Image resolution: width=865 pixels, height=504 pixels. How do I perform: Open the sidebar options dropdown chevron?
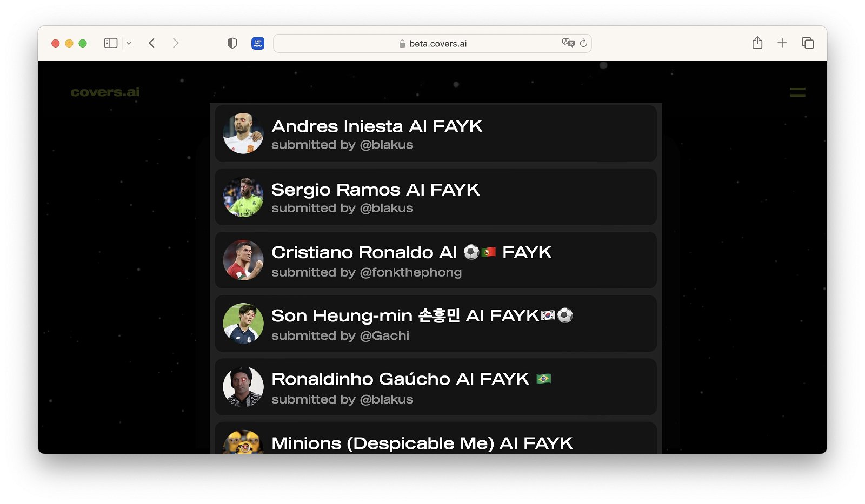(129, 43)
